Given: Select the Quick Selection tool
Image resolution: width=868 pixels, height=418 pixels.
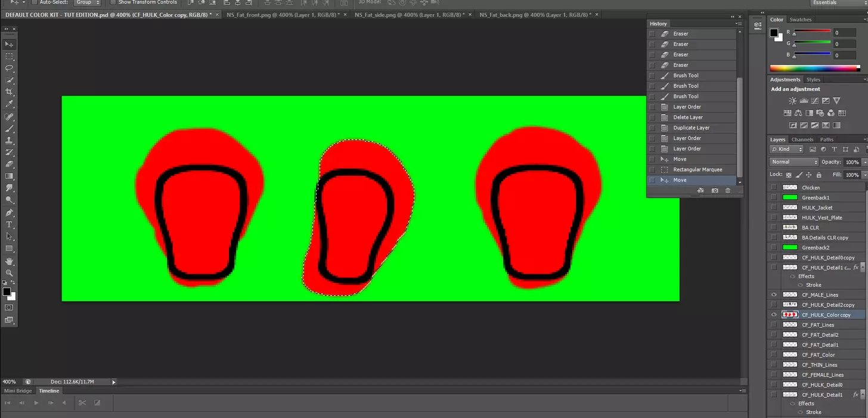Looking at the screenshot, I should click(x=9, y=80).
